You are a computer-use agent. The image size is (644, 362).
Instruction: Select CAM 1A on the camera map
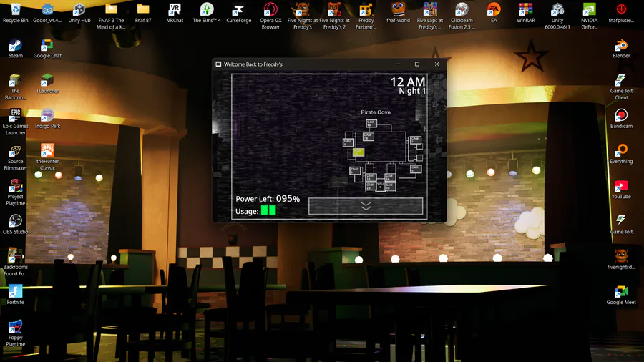pos(371,123)
